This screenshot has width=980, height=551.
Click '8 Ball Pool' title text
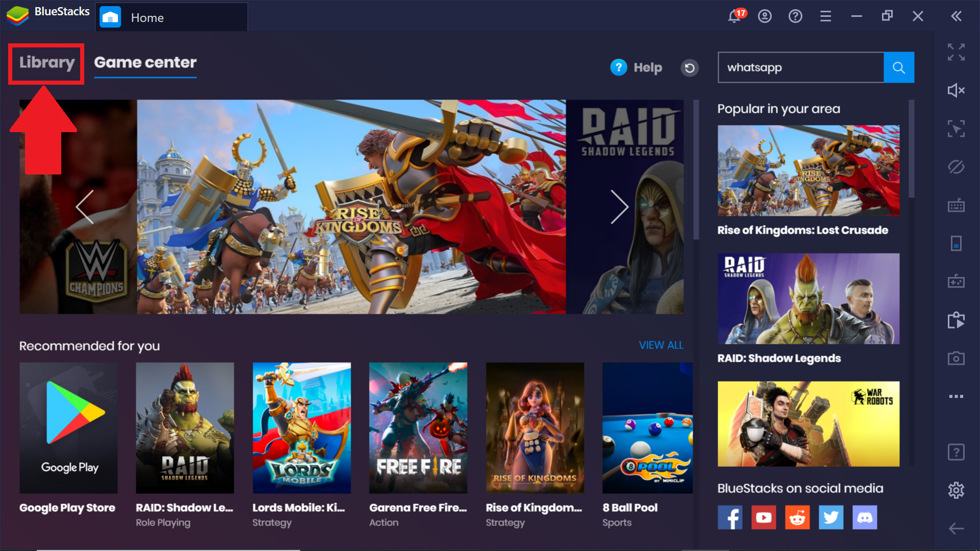(630, 508)
